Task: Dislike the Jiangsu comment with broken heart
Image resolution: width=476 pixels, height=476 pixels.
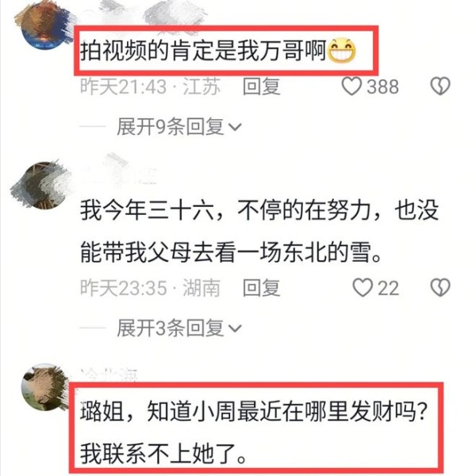Action: pos(440,86)
